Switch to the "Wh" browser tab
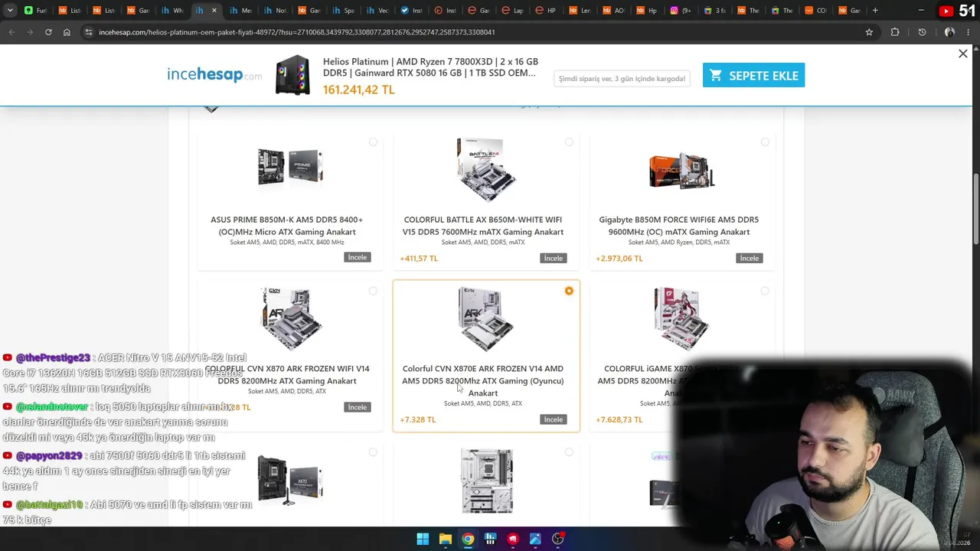The height and width of the screenshot is (551, 980). [x=171, y=11]
